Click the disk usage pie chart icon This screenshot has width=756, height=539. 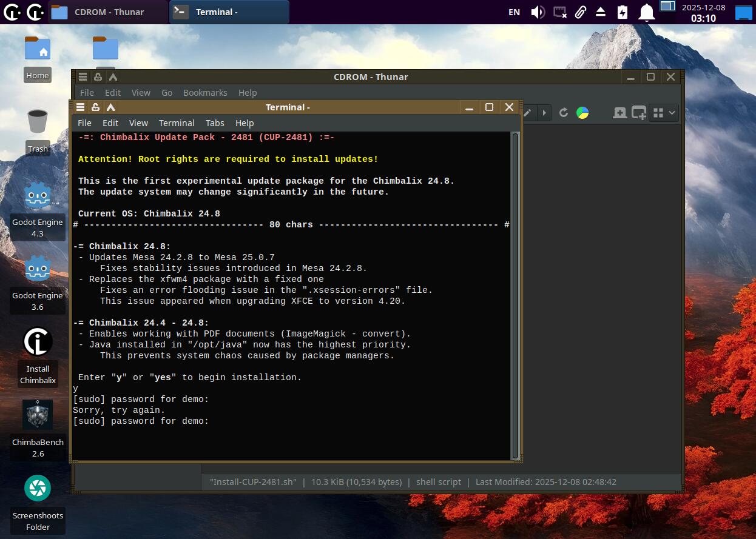point(582,113)
